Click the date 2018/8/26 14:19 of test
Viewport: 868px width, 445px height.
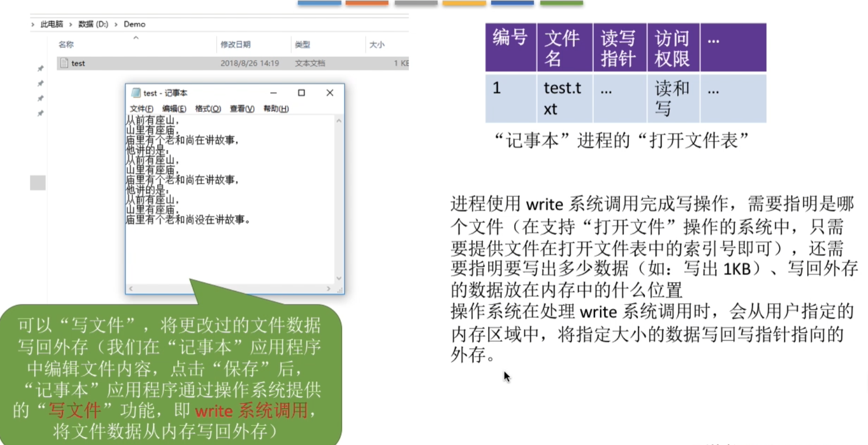[x=250, y=63]
